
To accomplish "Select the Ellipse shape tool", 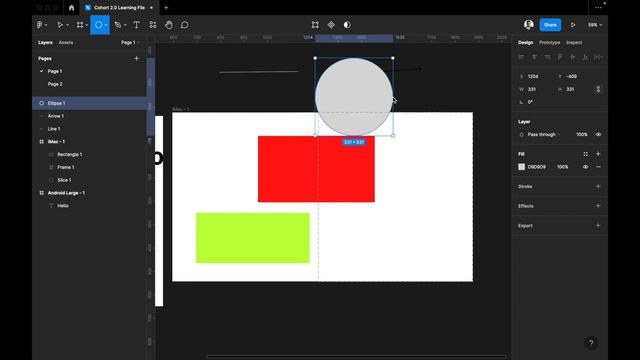I will coord(98,25).
